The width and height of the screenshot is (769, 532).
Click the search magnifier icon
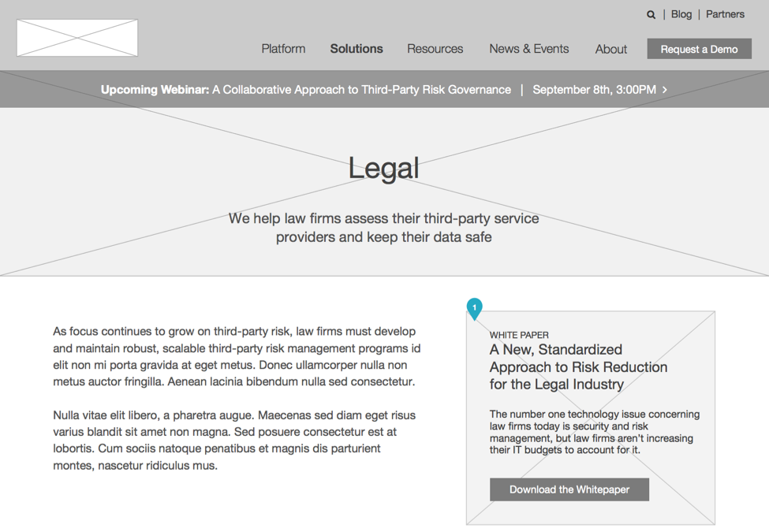(x=651, y=15)
